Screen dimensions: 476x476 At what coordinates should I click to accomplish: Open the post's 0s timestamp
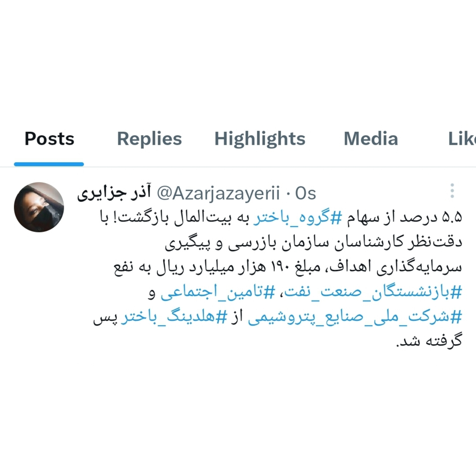point(305,193)
